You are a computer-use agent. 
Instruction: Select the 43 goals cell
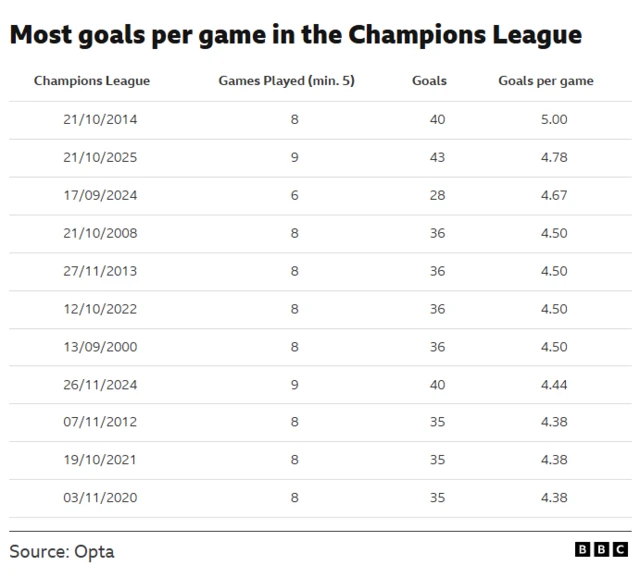tap(436, 158)
